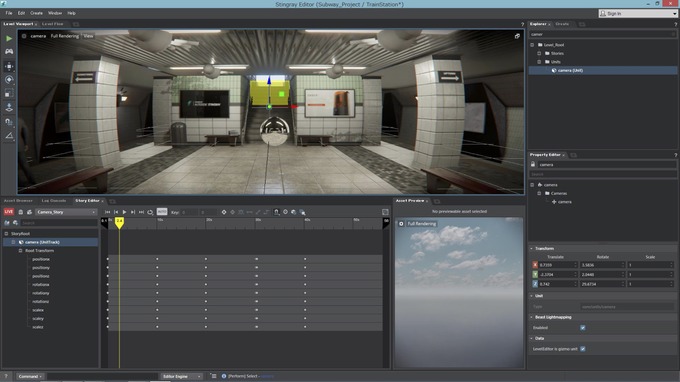Step to previous key in Story Editor
680x382 pixels.
point(116,212)
